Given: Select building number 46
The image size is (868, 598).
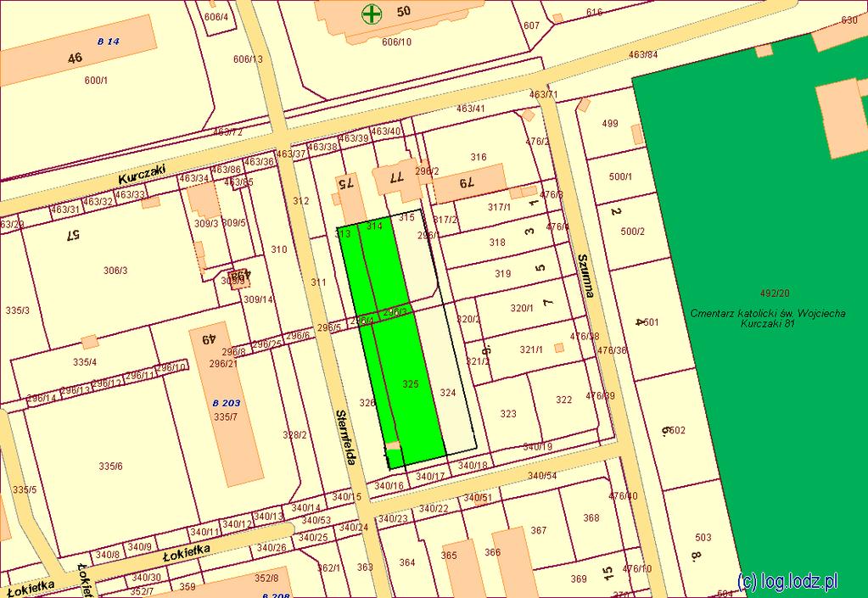Looking at the screenshot, I should pos(75,58).
